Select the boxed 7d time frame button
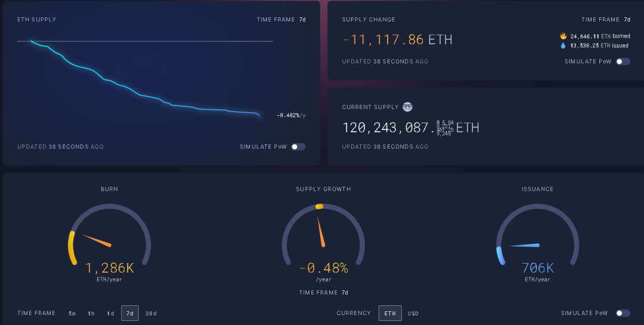 pos(130,313)
